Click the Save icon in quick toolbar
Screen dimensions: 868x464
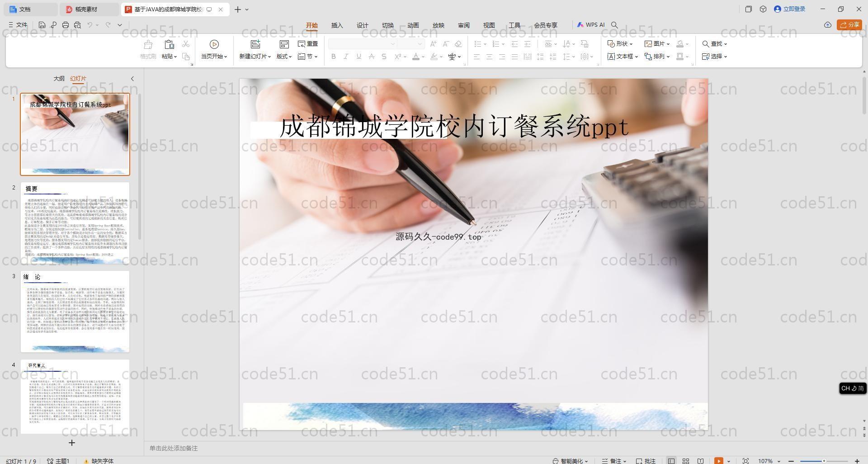tap(42, 25)
